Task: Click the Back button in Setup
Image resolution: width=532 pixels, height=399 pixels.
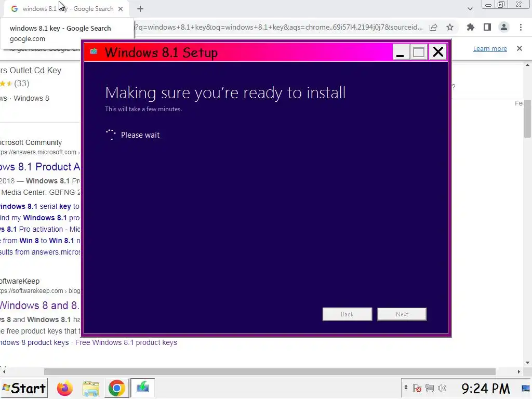Action: point(347,314)
